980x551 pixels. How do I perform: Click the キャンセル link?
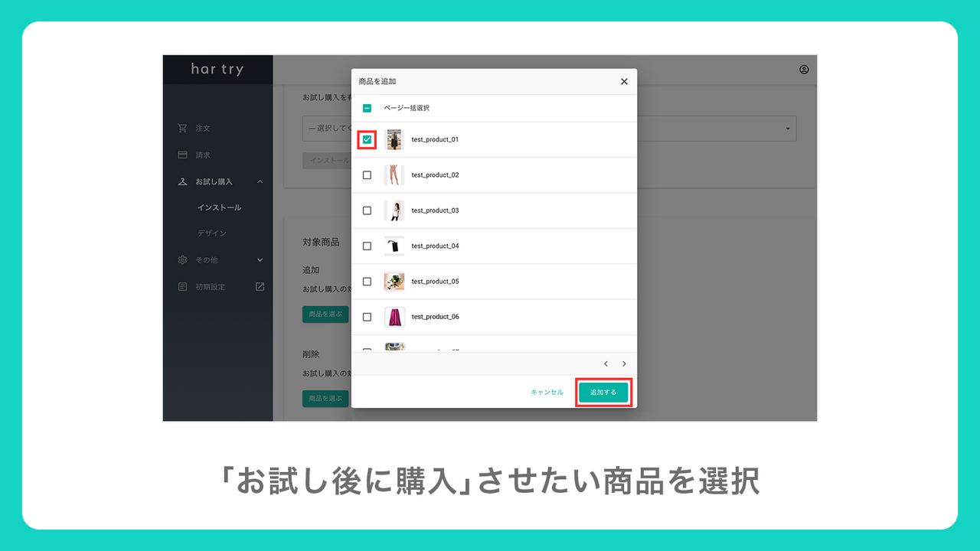pos(547,391)
